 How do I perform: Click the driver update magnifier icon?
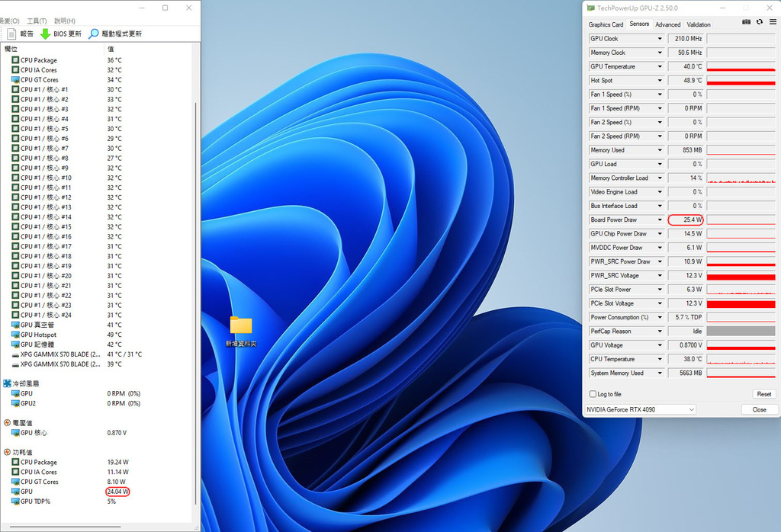click(x=94, y=34)
